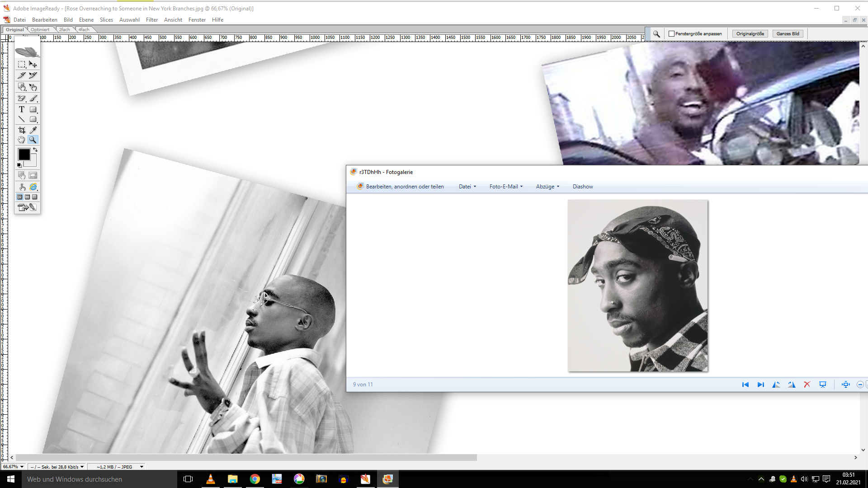Swap foreground and background colors
This screenshot has width=868, height=488.
(x=35, y=150)
